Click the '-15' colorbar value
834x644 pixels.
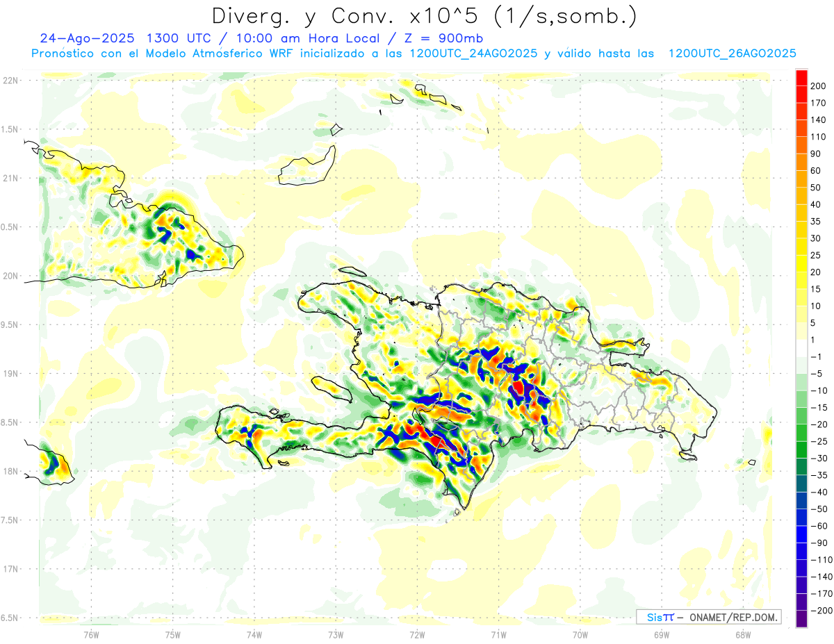pos(819,408)
